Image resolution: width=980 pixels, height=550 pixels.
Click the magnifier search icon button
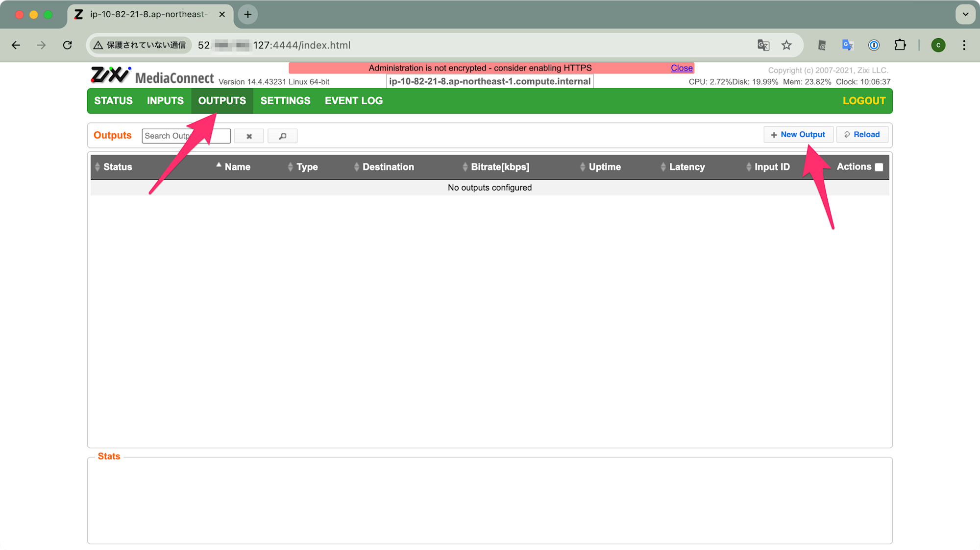[282, 136]
